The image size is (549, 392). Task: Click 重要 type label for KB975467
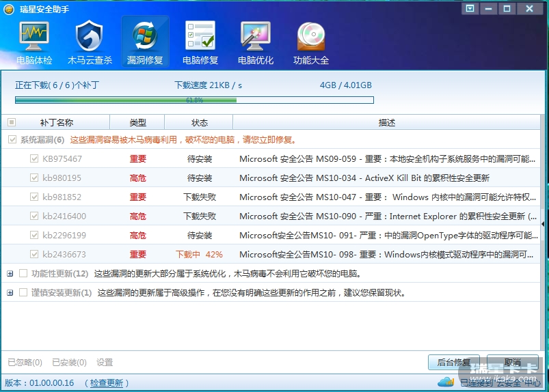(137, 158)
